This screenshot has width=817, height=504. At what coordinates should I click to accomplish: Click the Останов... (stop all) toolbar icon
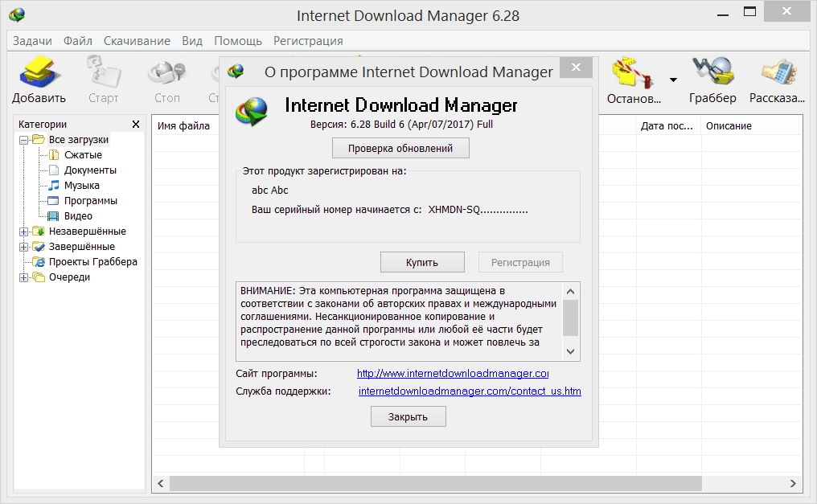click(x=633, y=72)
